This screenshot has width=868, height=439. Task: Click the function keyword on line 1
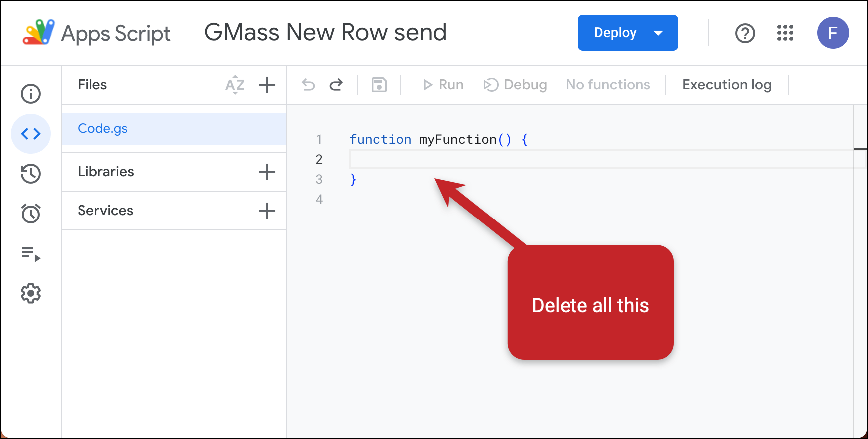click(380, 139)
